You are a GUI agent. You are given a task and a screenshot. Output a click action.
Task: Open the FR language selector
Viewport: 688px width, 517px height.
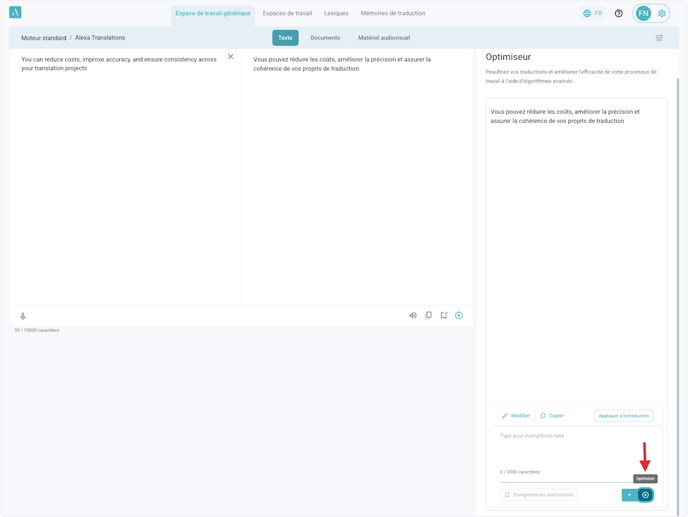[592, 14]
